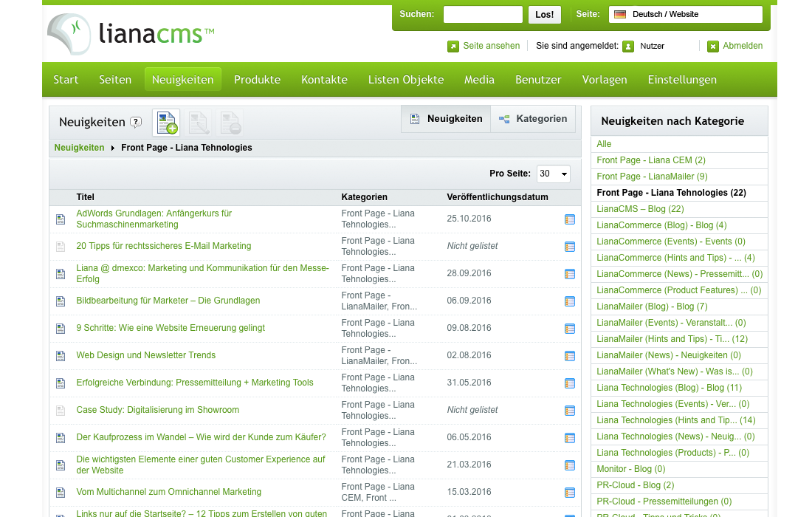The width and height of the screenshot is (812, 517).
Task: Click the Neuigkeiten breadcrumb link
Action: pyautogui.click(x=79, y=148)
